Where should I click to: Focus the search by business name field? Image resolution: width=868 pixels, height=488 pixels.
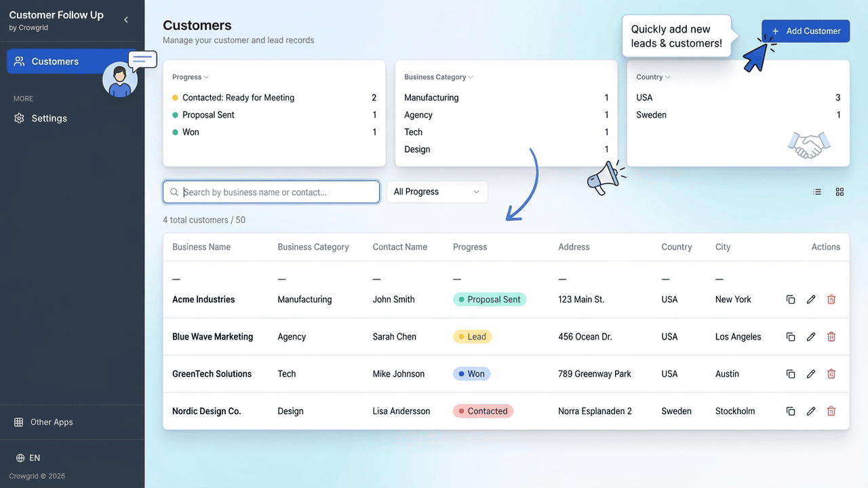(271, 192)
